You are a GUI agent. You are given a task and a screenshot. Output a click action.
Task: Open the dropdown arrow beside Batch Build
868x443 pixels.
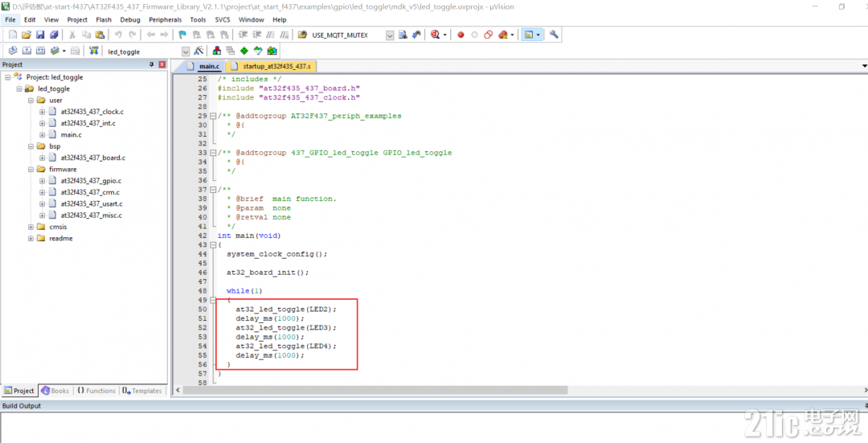pyautogui.click(x=64, y=51)
